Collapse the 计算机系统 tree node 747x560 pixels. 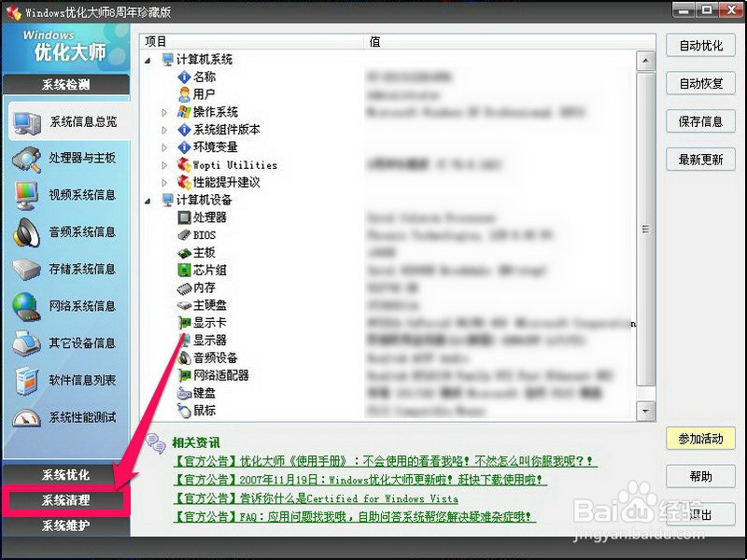coord(148,61)
